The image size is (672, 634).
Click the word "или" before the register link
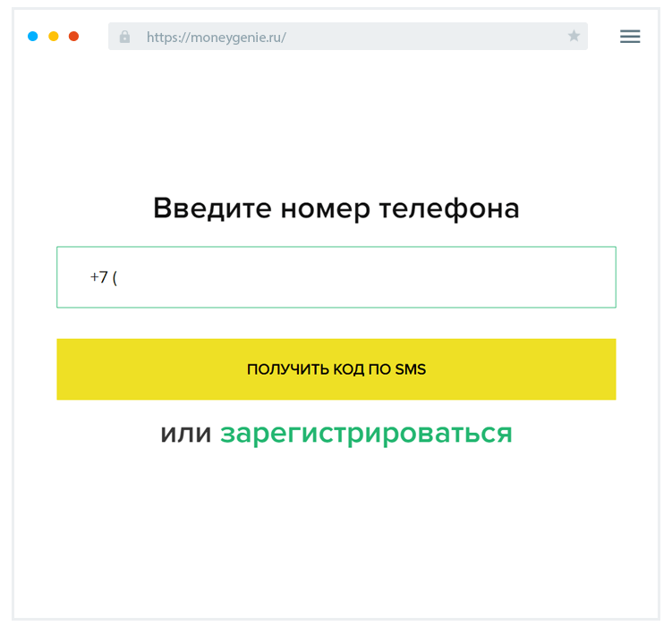click(185, 434)
